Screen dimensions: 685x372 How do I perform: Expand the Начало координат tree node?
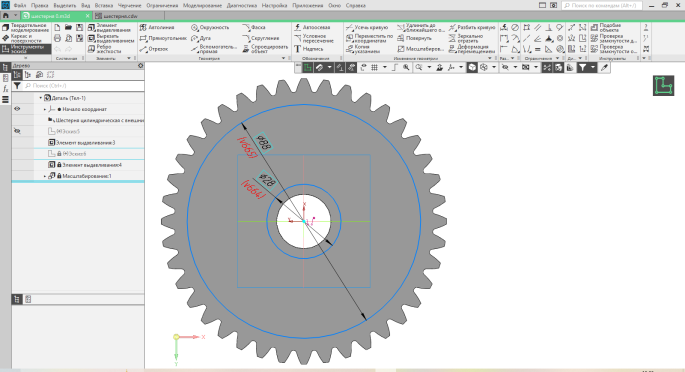click(x=45, y=109)
